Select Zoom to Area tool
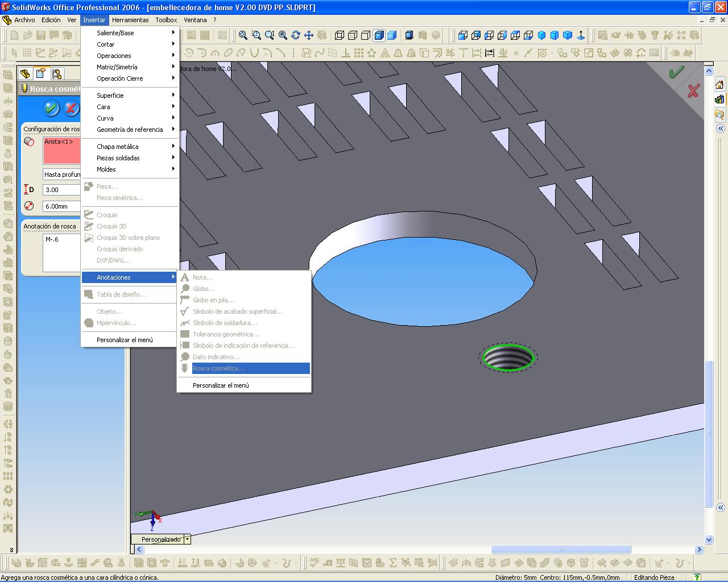Image resolution: width=728 pixels, height=582 pixels. 256,35
